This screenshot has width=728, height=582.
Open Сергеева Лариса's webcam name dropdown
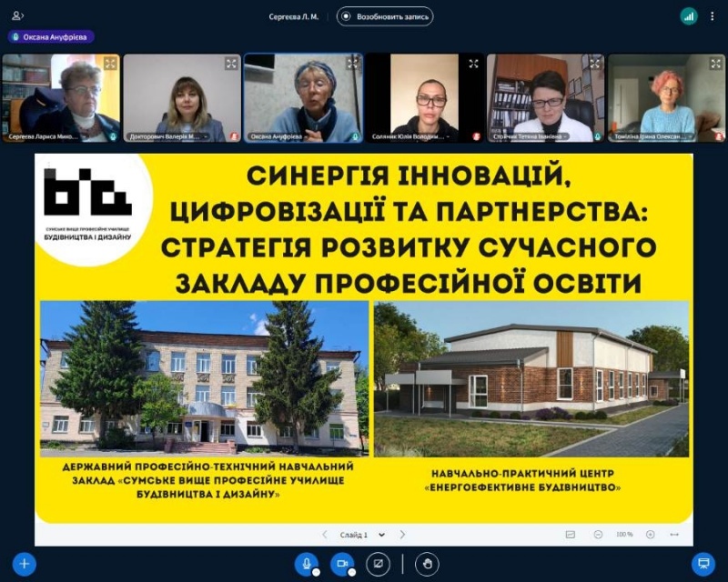(56, 136)
